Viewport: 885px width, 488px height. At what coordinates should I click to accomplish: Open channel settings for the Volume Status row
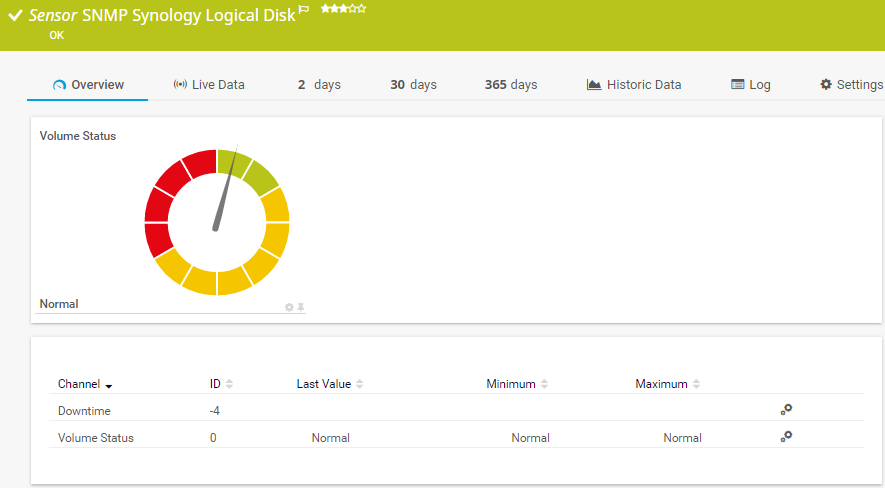pos(786,436)
